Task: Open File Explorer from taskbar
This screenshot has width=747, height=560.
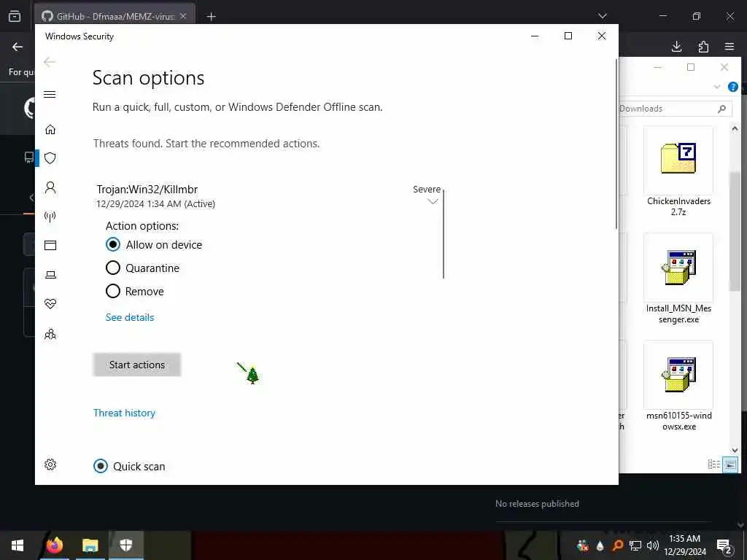Action: [90, 545]
